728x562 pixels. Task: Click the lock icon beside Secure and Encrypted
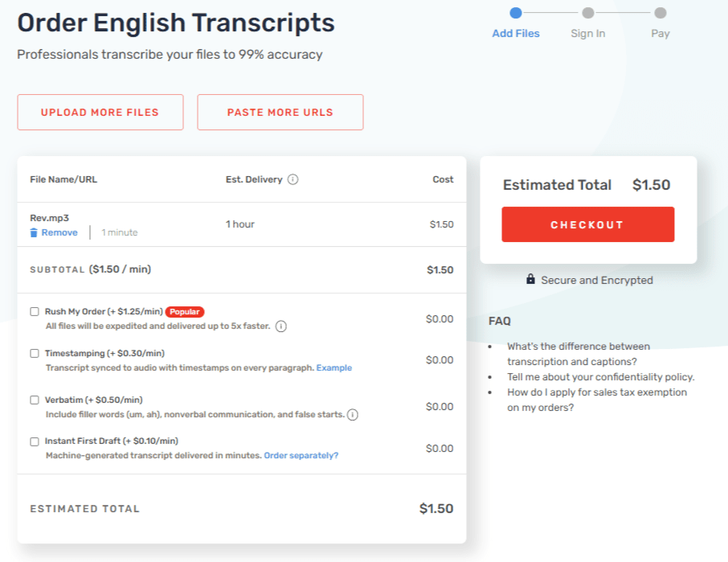[530, 279]
